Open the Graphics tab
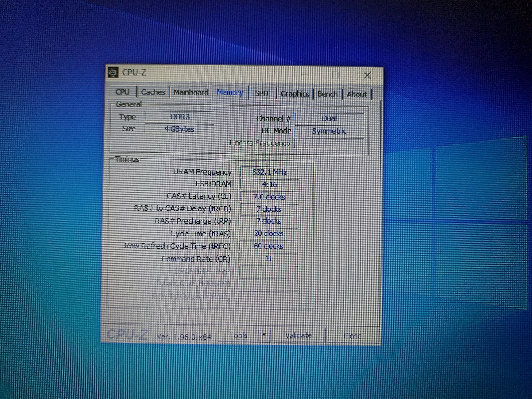 [295, 94]
